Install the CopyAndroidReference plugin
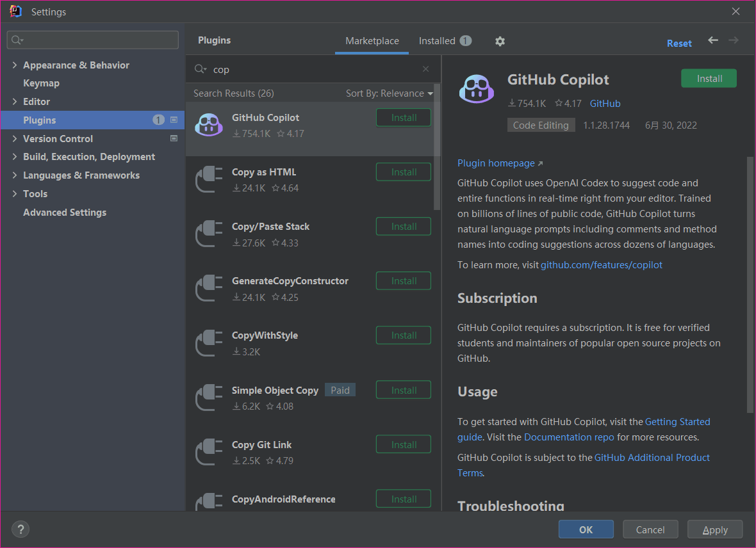The width and height of the screenshot is (756, 548). pos(404,499)
